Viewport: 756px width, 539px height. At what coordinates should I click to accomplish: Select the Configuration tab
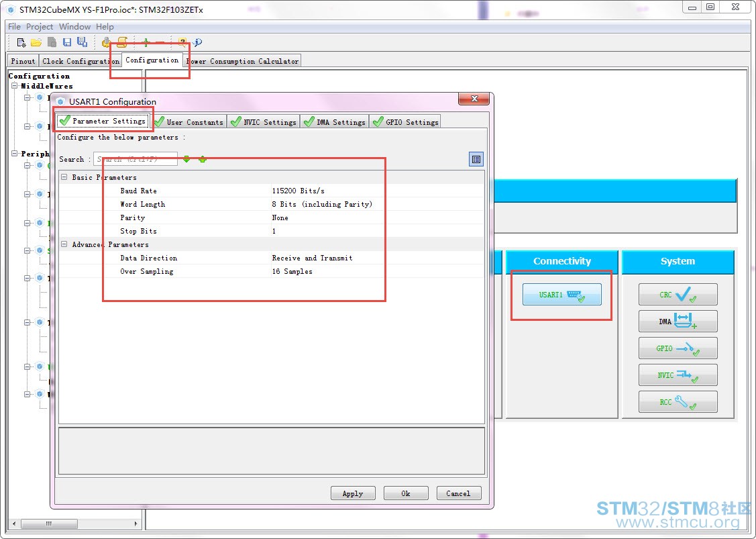pos(152,60)
